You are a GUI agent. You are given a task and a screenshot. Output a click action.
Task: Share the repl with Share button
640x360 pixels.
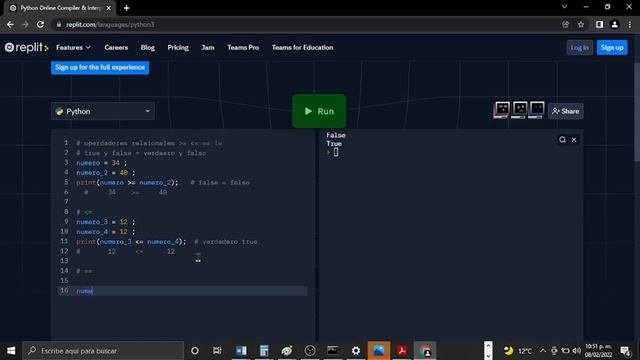click(x=566, y=111)
